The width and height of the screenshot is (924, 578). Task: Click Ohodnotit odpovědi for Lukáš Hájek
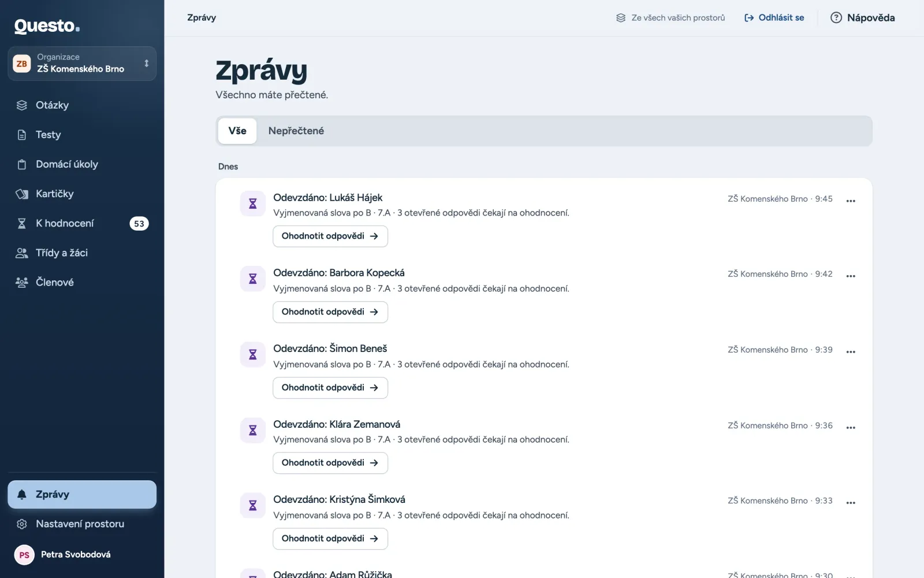pyautogui.click(x=330, y=236)
